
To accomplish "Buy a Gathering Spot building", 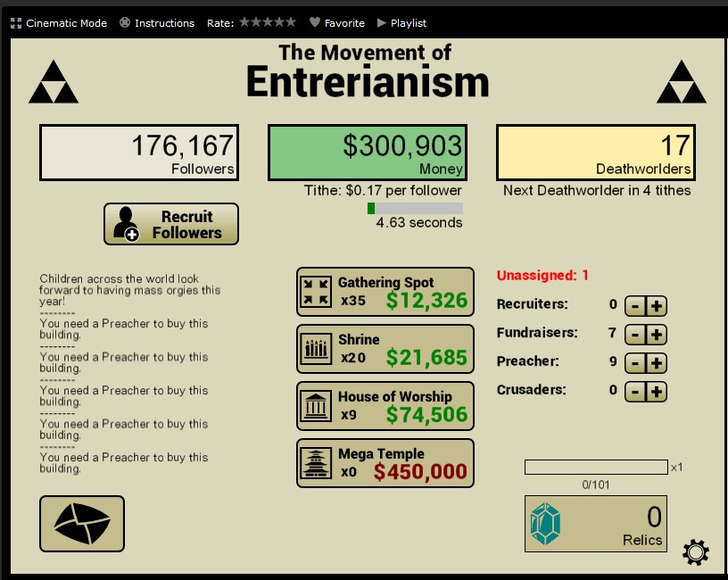I will 385,292.
